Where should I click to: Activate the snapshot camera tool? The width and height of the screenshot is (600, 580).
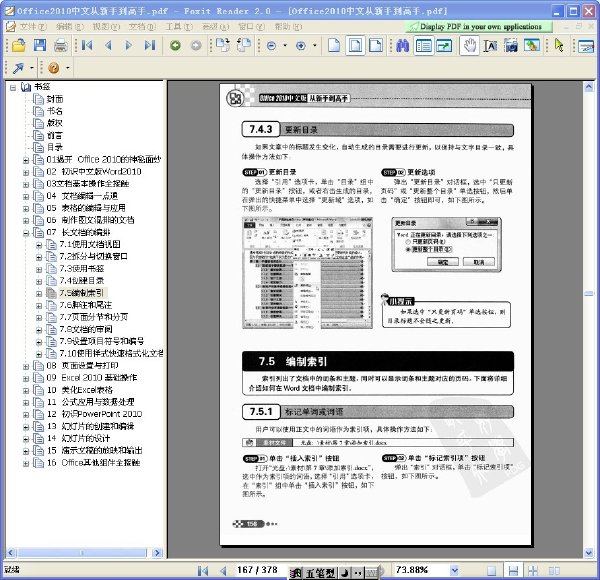pos(511,46)
